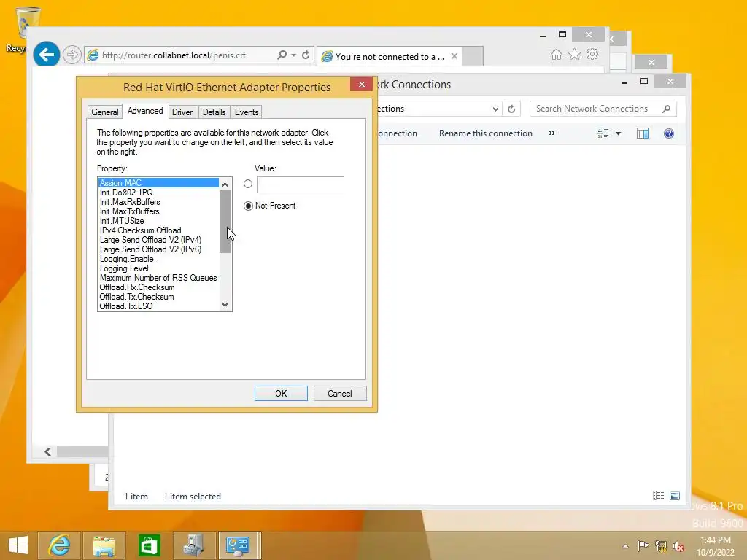The height and width of the screenshot is (560, 747).
Task: Expand toolbar overflow chevron
Action: pyautogui.click(x=552, y=133)
